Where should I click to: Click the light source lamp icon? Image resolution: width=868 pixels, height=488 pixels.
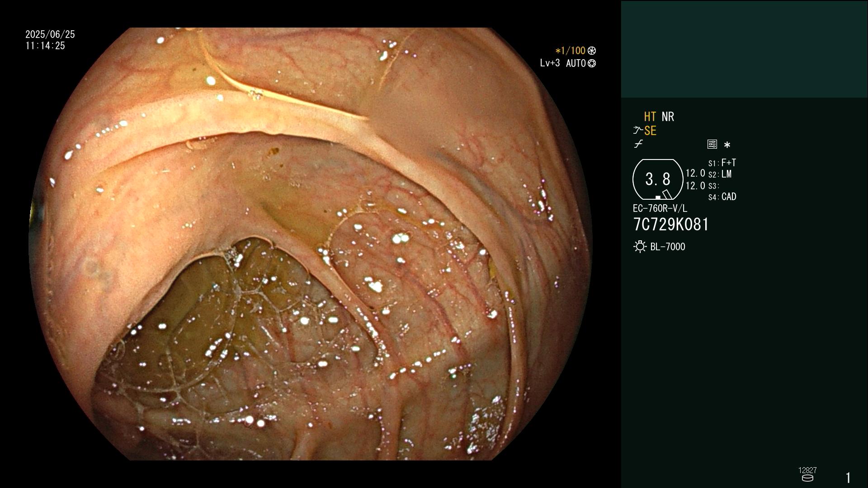tap(640, 247)
